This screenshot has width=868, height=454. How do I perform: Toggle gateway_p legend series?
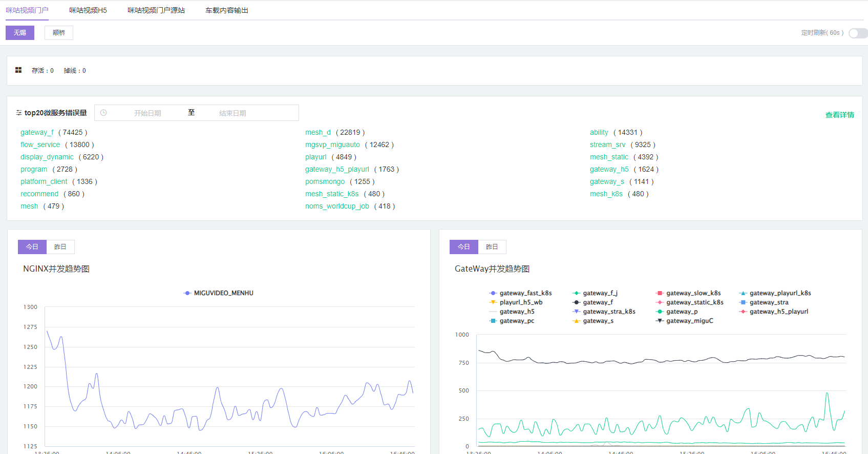pyautogui.click(x=677, y=312)
